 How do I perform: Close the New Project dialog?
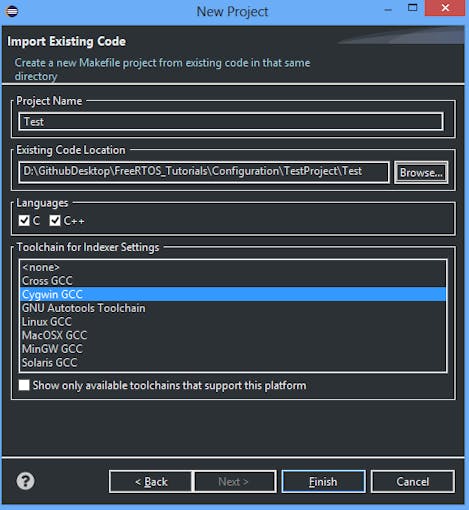coord(445,8)
